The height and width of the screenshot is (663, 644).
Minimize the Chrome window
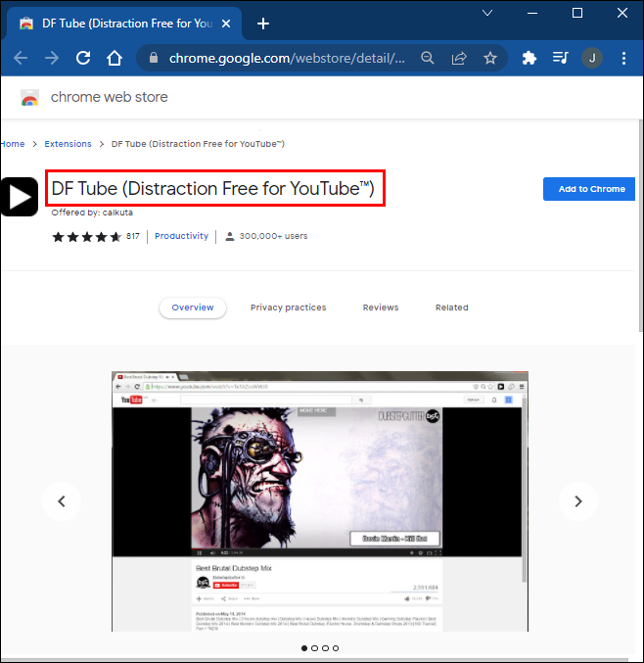click(x=532, y=13)
